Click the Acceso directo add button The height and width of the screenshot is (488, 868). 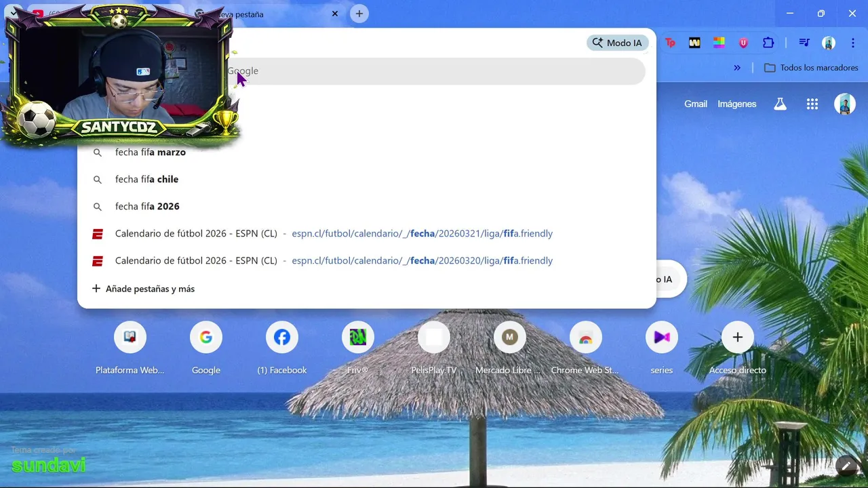(738, 348)
